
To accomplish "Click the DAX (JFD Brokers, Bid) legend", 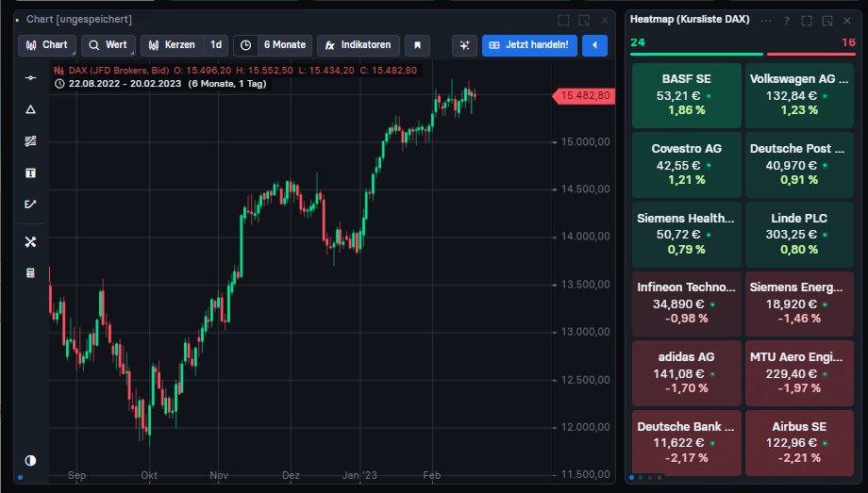I will point(119,71).
